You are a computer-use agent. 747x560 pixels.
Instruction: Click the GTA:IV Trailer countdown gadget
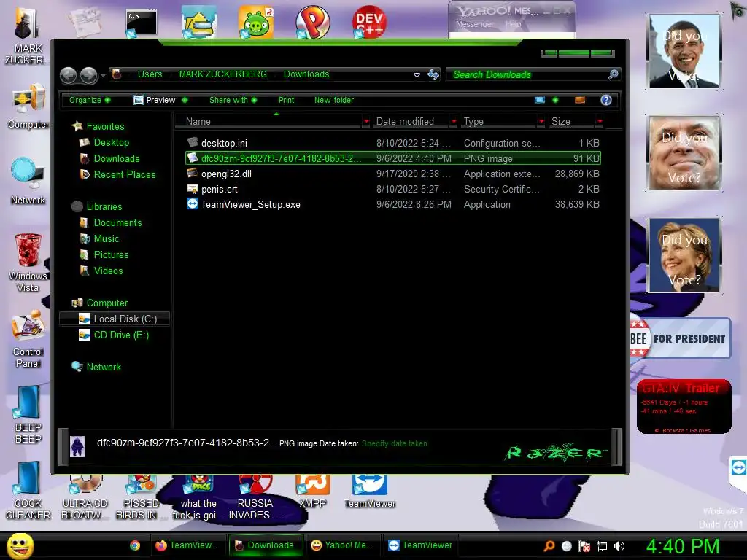point(684,407)
